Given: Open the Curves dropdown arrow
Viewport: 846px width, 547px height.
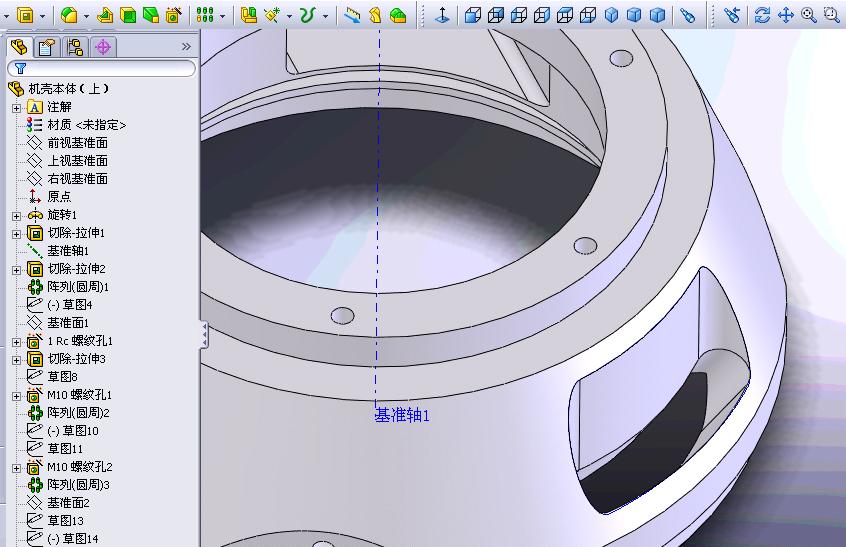Looking at the screenshot, I should (325, 16).
